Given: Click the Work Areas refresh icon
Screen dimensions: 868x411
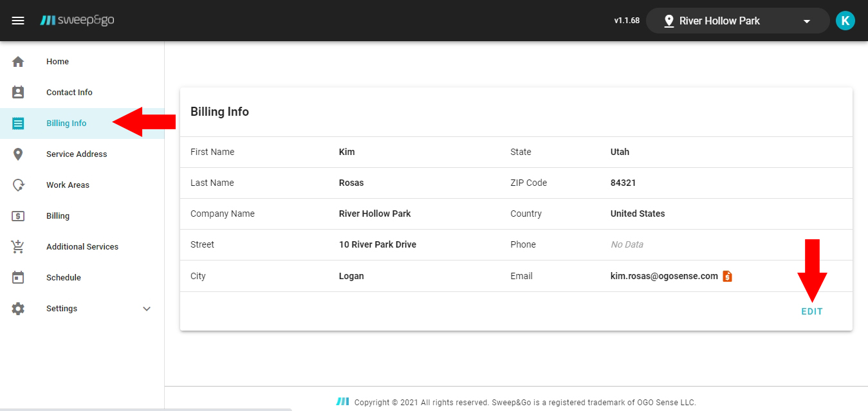Looking at the screenshot, I should point(18,185).
